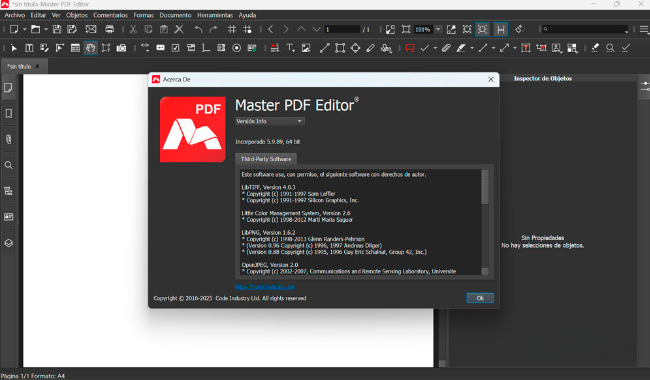The image size is (650, 380).
Task: Expand the line tool dropdown arrow
Action: click(x=493, y=48)
